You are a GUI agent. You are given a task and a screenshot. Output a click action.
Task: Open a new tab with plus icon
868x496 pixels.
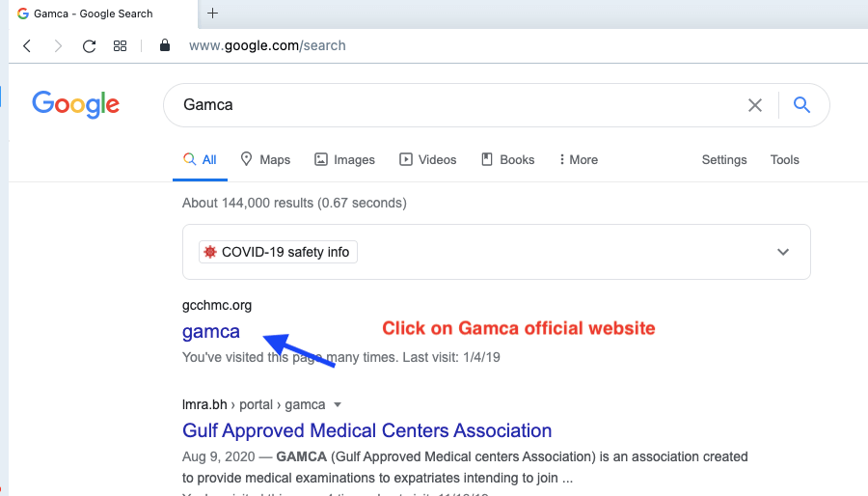coord(212,14)
